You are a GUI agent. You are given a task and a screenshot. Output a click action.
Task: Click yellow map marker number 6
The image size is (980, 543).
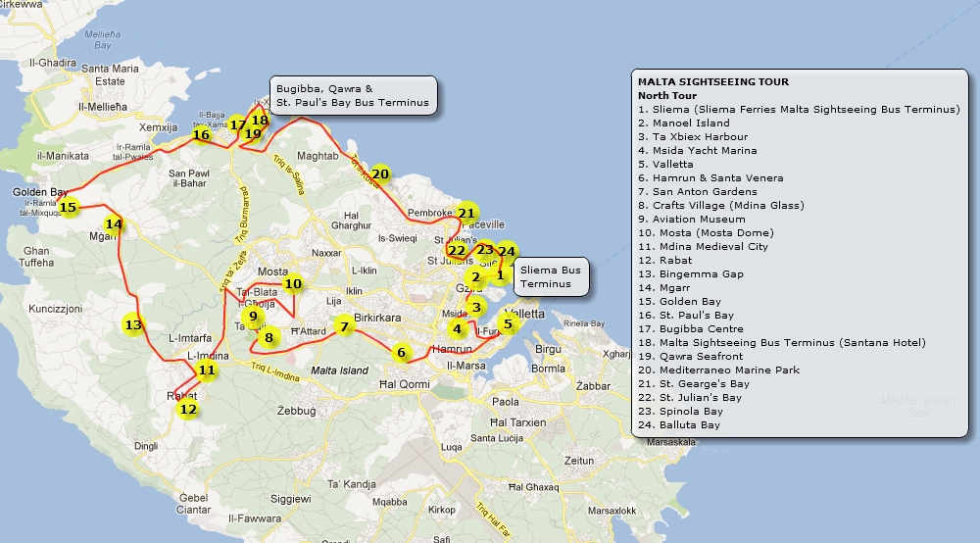[401, 353]
